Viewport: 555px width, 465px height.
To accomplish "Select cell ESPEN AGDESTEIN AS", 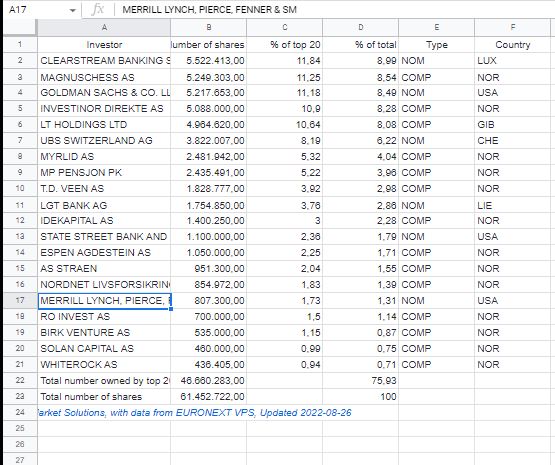I will point(104,253).
